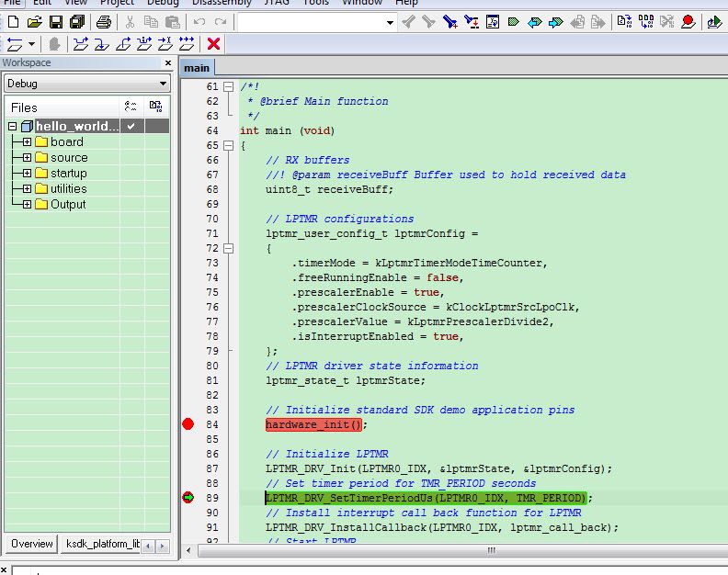This screenshot has width=728, height=575.
Task: Close the Workspace panel
Action: [167, 63]
